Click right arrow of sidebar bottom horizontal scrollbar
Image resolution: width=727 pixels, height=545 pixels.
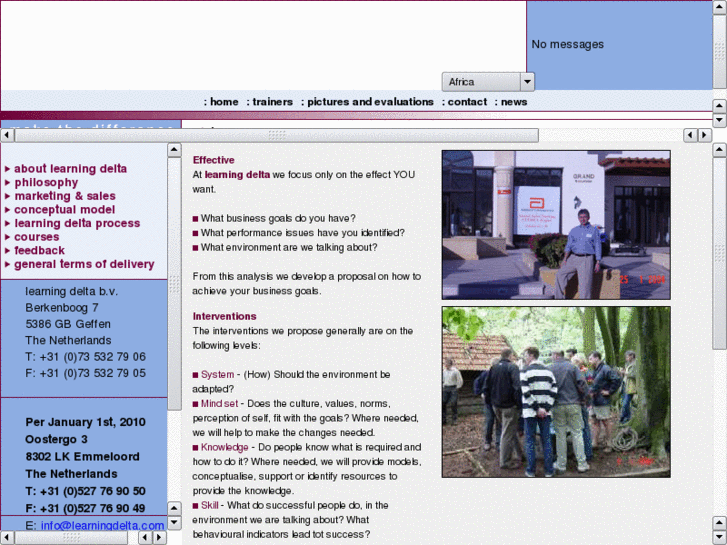(x=159, y=538)
